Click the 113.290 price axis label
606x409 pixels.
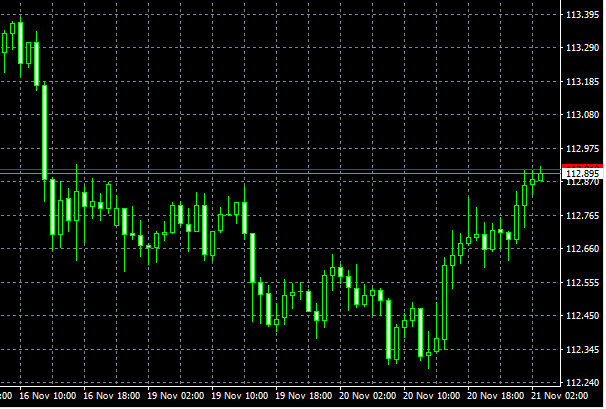coord(582,48)
